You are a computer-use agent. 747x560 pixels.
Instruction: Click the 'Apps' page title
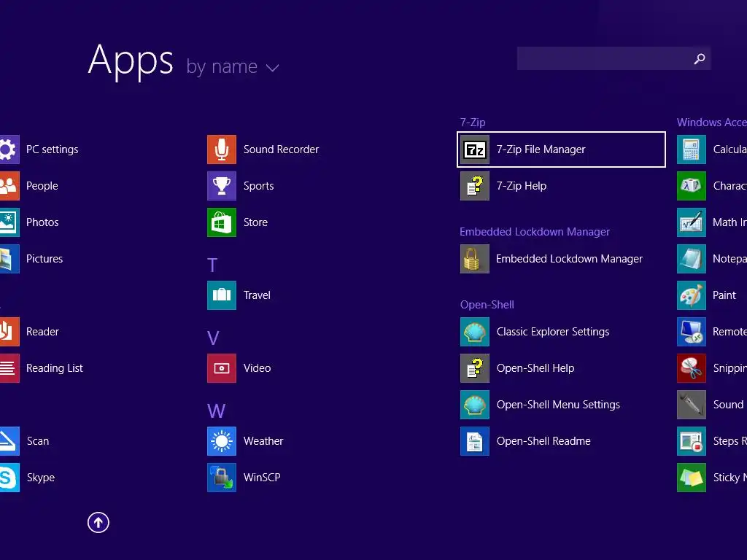[x=131, y=61]
